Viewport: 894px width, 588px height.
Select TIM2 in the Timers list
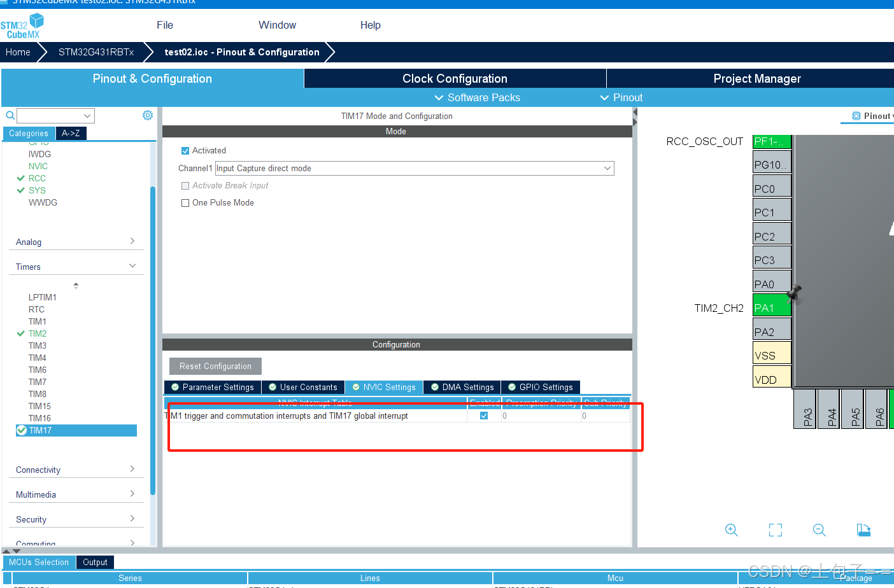[38, 333]
